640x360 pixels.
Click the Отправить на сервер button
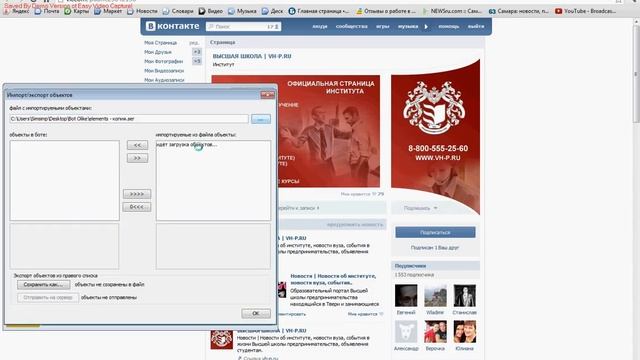coord(48,298)
